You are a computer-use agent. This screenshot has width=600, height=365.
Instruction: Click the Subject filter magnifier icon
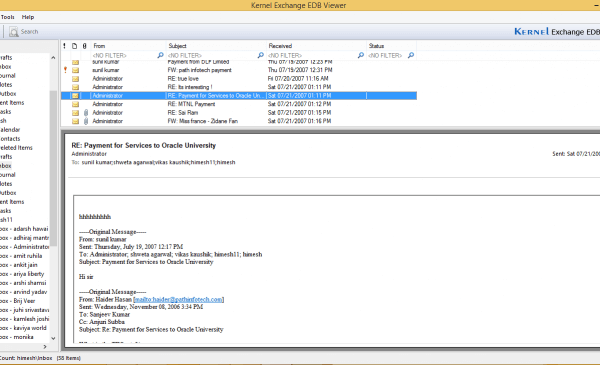coord(261,55)
